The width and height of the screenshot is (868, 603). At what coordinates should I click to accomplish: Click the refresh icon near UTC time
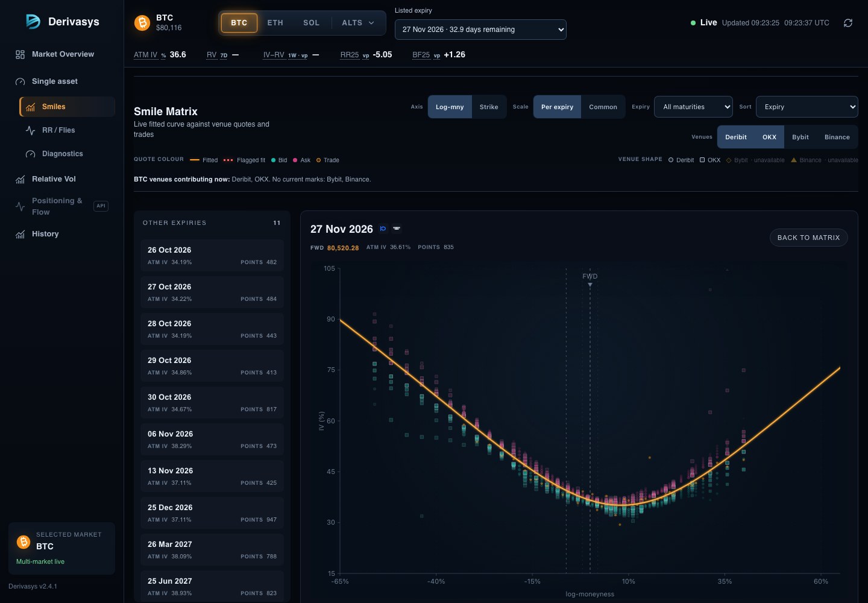[848, 23]
